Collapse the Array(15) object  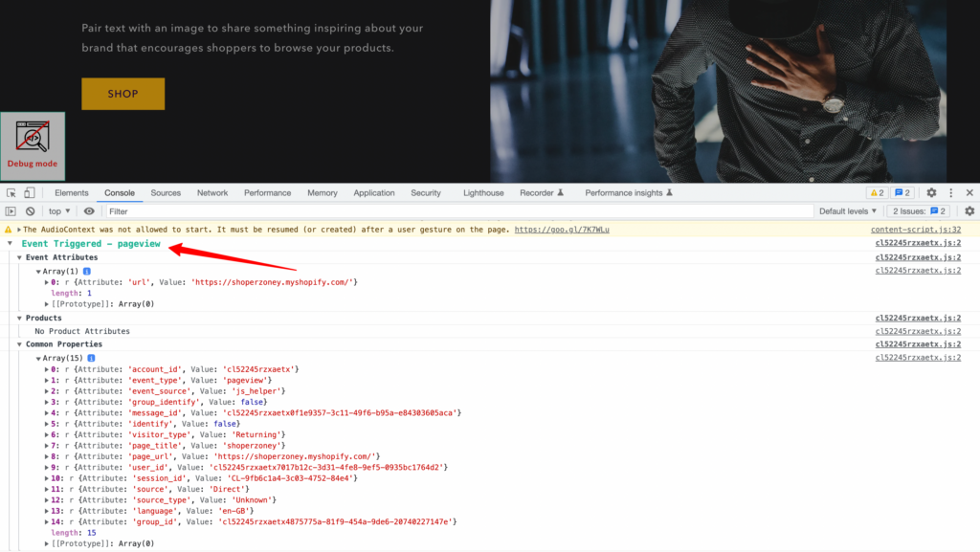pyautogui.click(x=38, y=359)
